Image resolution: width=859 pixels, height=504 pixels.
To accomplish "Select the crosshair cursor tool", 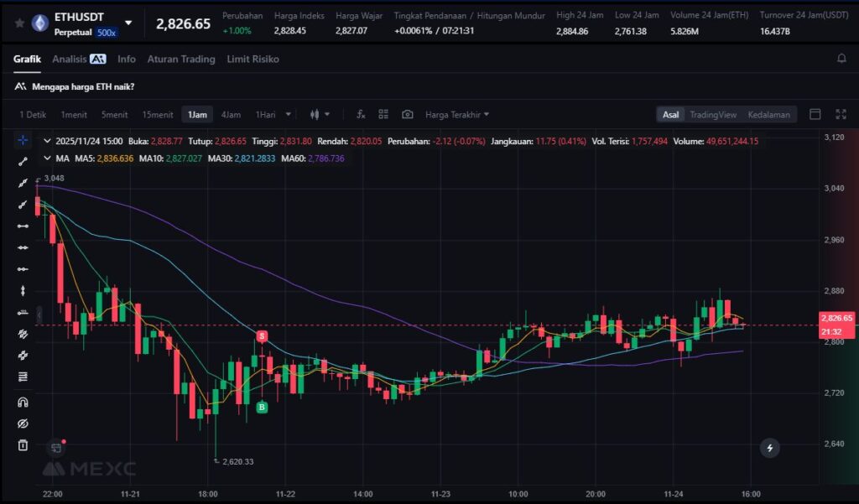I will [x=23, y=140].
